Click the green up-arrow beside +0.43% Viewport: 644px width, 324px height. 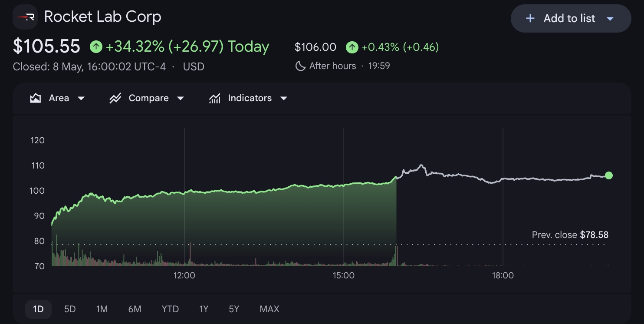coord(352,47)
